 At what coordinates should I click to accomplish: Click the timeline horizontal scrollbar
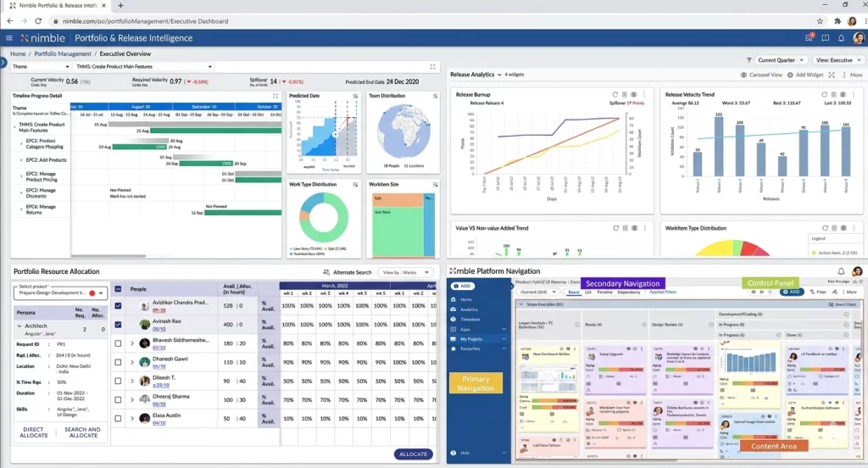[108, 256]
